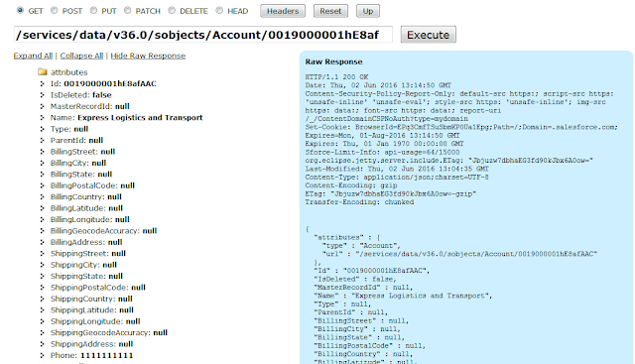Select the Id value 0019000001hE8afAAC
Screen dimensions: 635x364
110,84
